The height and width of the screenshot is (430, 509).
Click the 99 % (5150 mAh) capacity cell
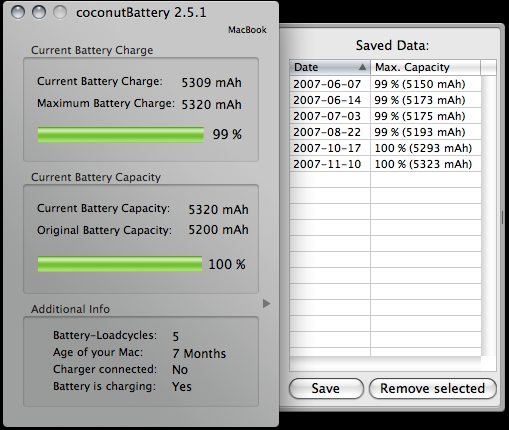tap(426, 84)
